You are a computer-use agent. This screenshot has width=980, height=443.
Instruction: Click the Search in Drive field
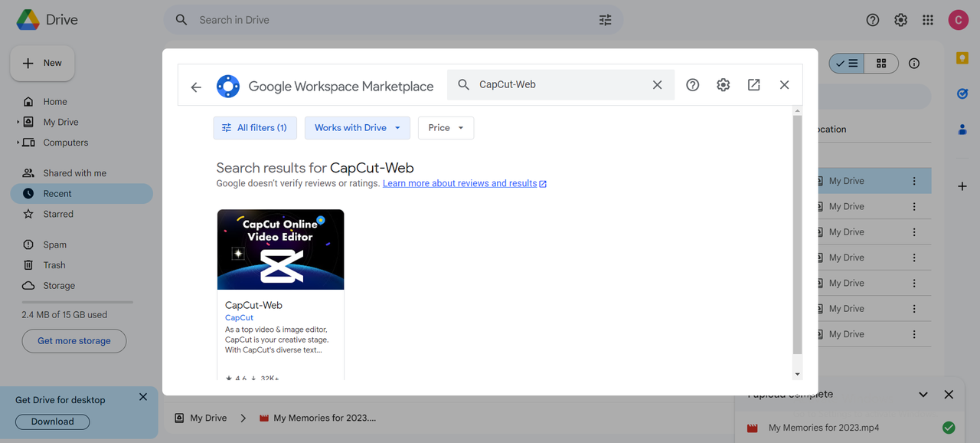click(x=394, y=20)
